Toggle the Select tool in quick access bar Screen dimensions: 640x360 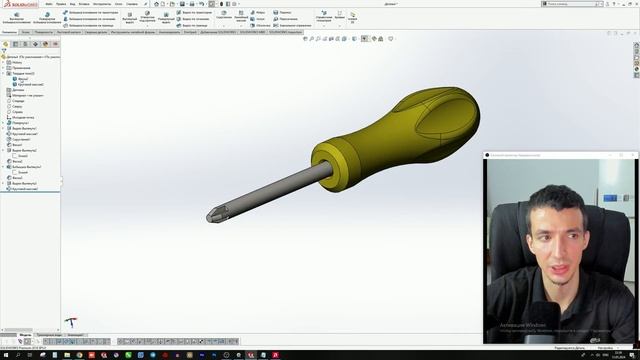click(211, 4)
